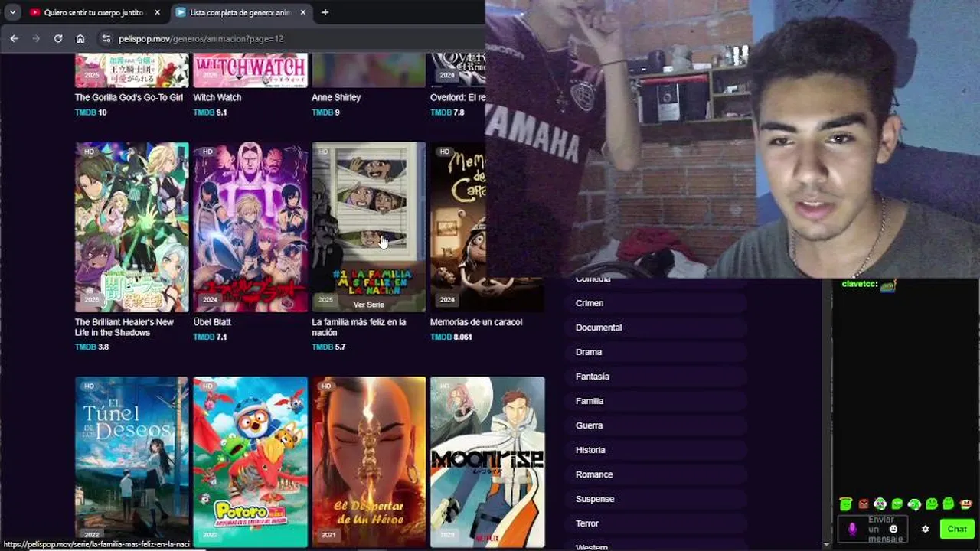Open The Brilliant Healer's New Life poster
The height and width of the screenshot is (551, 980).
(132, 227)
